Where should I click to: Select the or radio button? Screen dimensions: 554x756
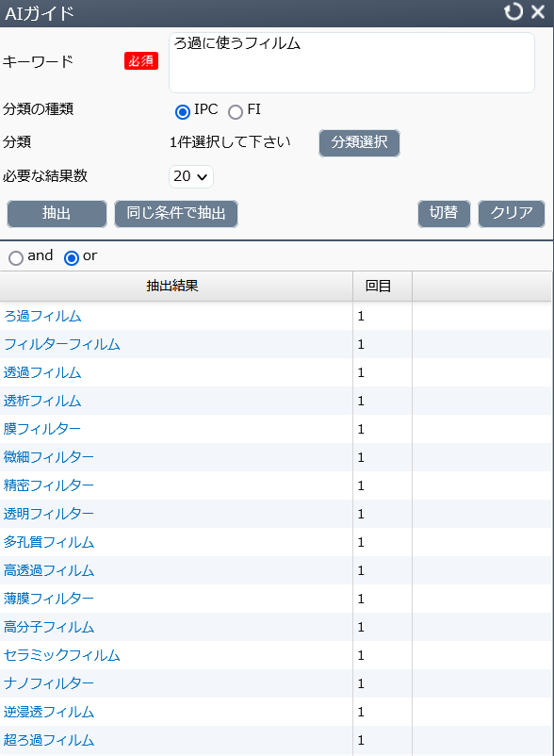click(72, 258)
